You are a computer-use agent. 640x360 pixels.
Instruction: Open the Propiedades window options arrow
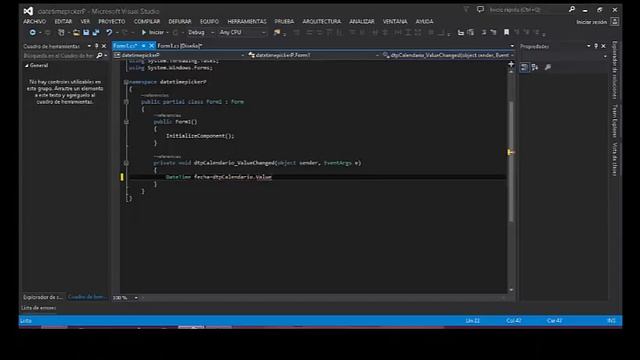click(589, 46)
